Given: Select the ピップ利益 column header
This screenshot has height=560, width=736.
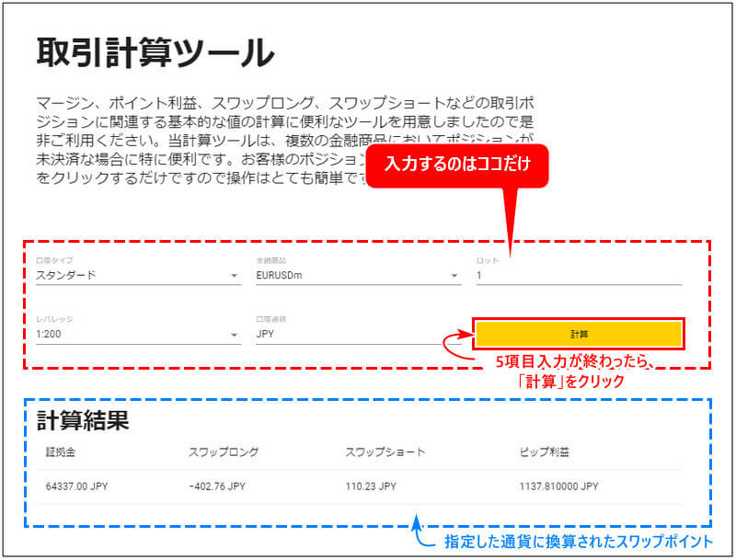Looking at the screenshot, I should pyautogui.click(x=544, y=452).
